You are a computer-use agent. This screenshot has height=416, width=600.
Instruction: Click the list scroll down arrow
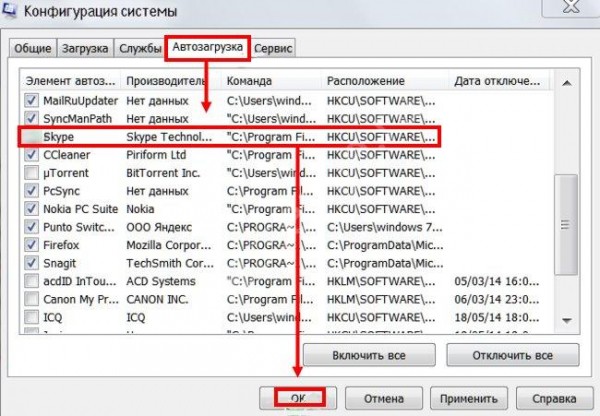567,320
